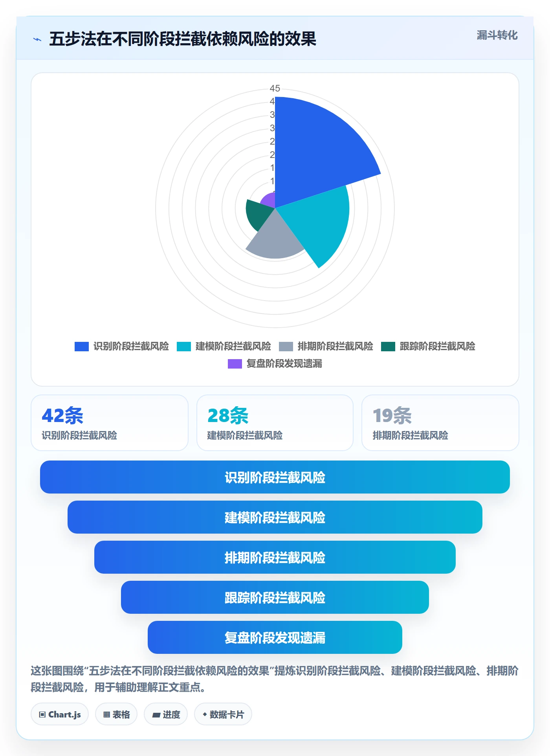The width and height of the screenshot is (550, 756).
Task: Click the 数据卡片 tag chip
Action: (223, 714)
